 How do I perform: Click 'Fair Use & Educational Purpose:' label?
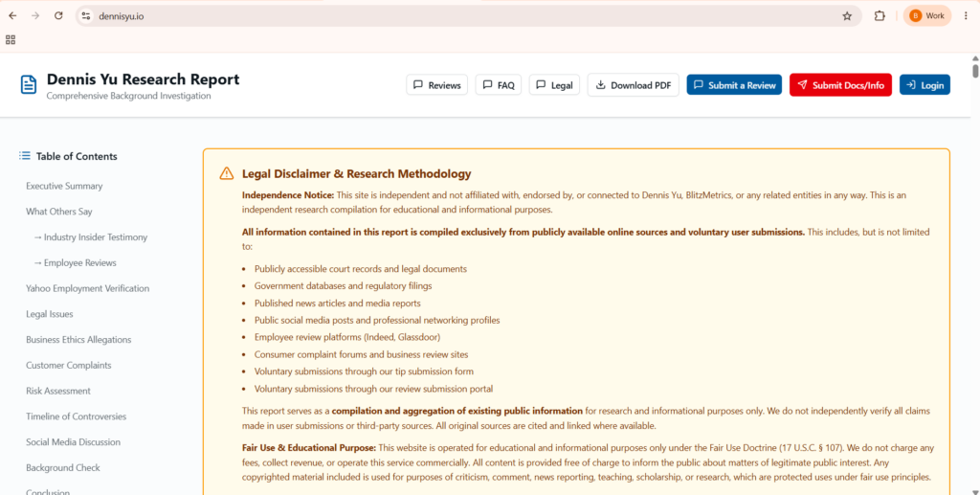pyautogui.click(x=309, y=448)
